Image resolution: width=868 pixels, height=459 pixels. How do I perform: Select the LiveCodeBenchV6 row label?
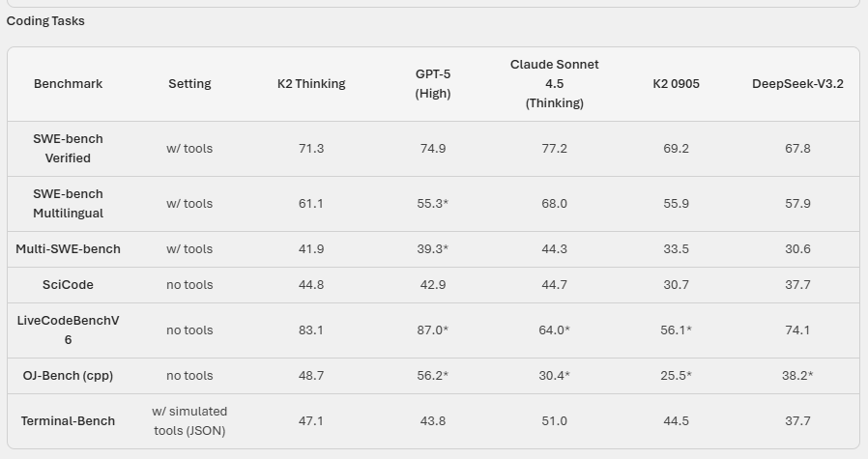click(68, 330)
